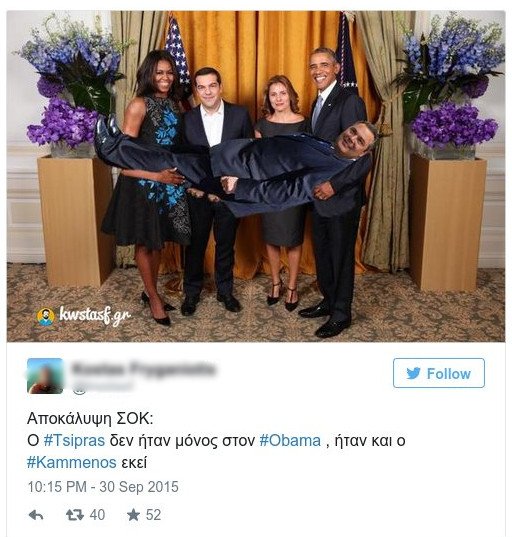Reply to the tweet via arrow icon

tap(36, 515)
